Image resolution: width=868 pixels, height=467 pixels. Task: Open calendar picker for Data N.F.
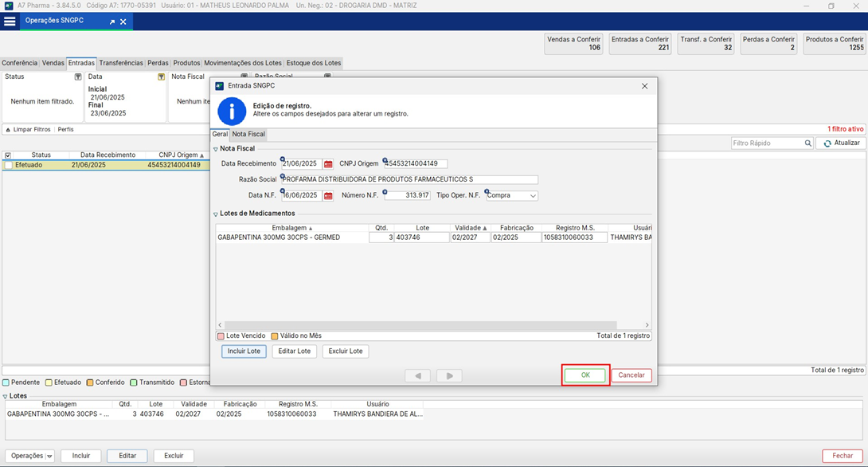(x=328, y=196)
